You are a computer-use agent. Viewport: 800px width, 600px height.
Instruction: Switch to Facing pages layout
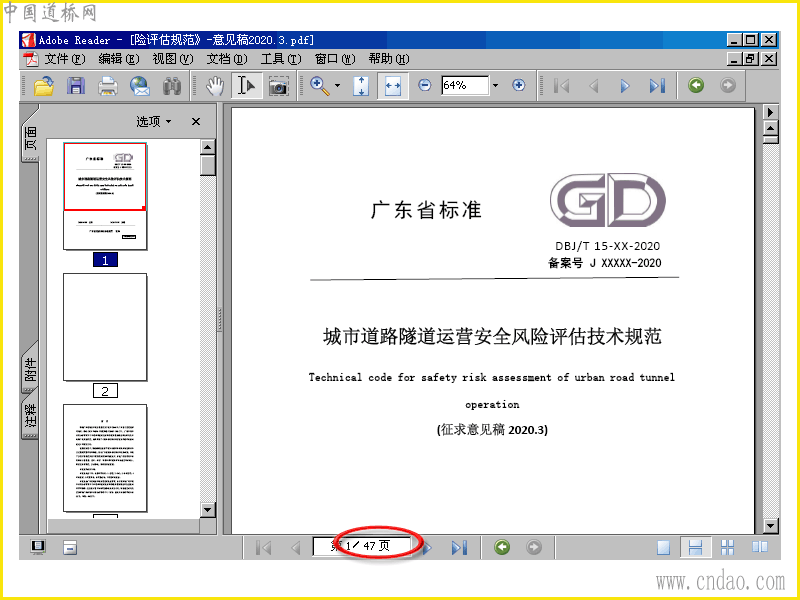[760, 547]
